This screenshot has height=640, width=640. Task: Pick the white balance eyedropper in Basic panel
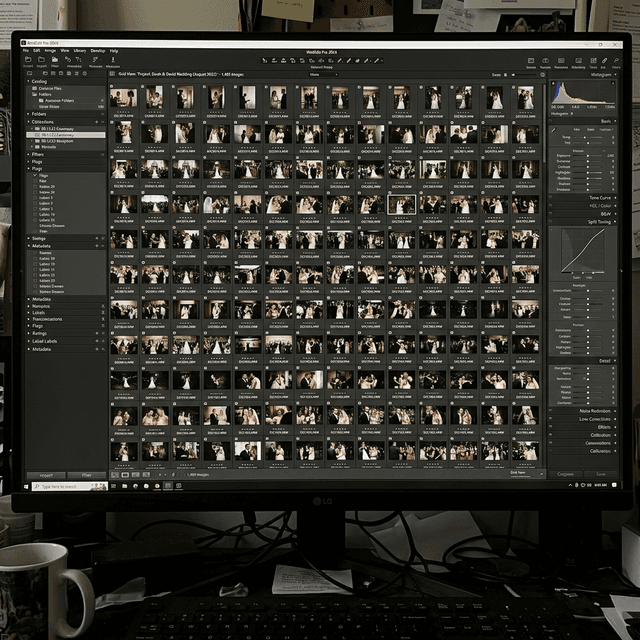(x=554, y=130)
